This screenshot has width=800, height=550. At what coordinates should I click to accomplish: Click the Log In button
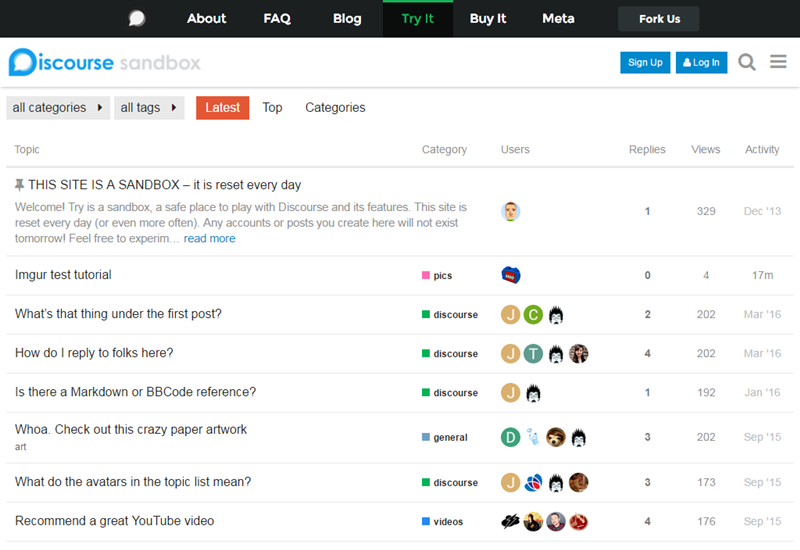click(x=702, y=62)
